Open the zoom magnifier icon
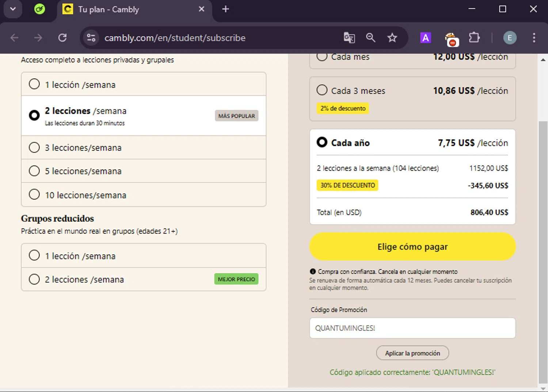This screenshot has height=392, width=548. [370, 38]
